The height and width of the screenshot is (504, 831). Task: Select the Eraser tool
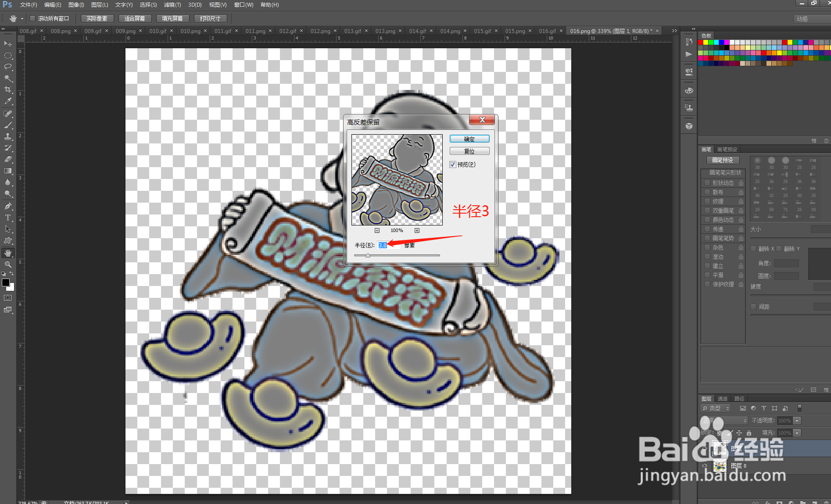[x=8, y=159]
